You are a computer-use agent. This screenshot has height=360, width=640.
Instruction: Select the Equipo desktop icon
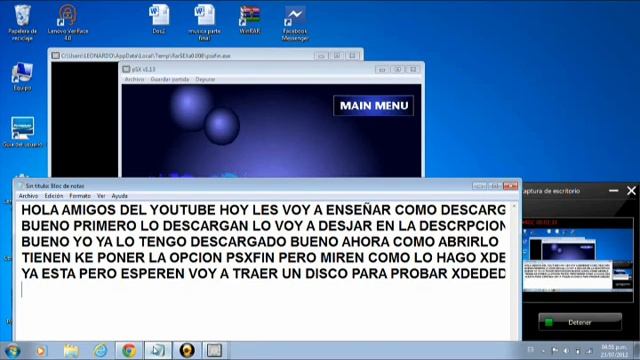pyautogui.click(x=22, y=77)
